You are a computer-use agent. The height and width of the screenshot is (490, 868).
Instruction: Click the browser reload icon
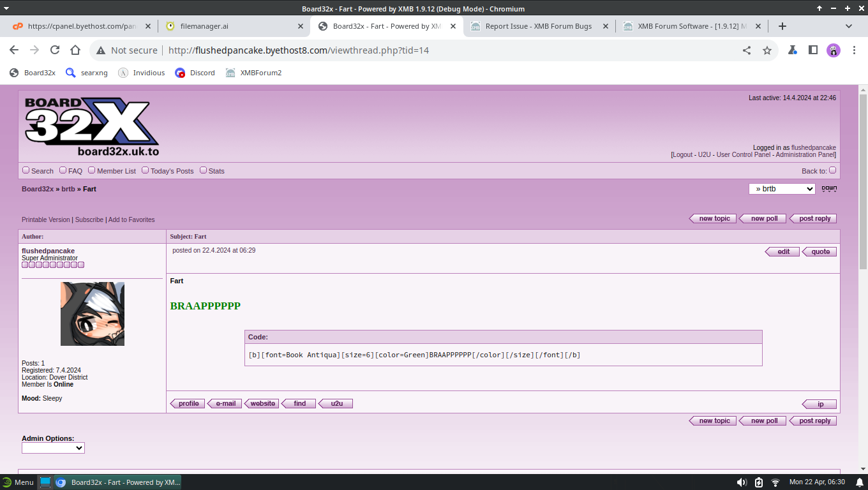55,50
